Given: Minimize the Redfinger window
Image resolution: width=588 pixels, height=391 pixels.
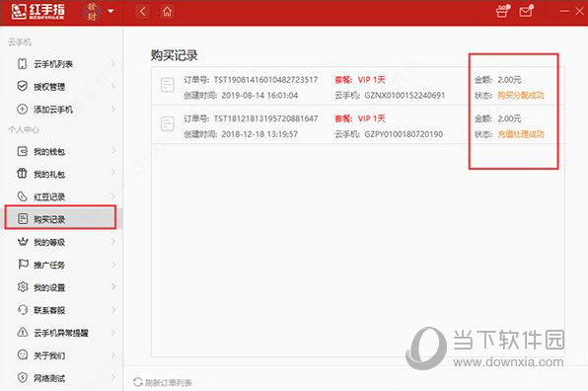Looking at the screenshot, I should (x=563, y=11).
